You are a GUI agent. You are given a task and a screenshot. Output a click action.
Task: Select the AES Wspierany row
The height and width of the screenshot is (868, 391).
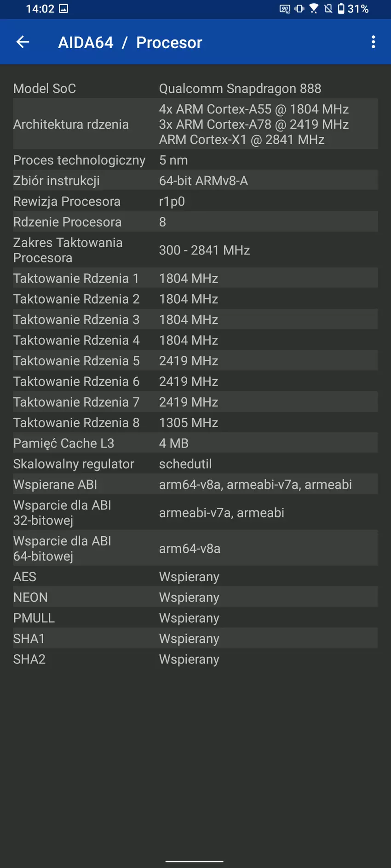coord(195,577)
